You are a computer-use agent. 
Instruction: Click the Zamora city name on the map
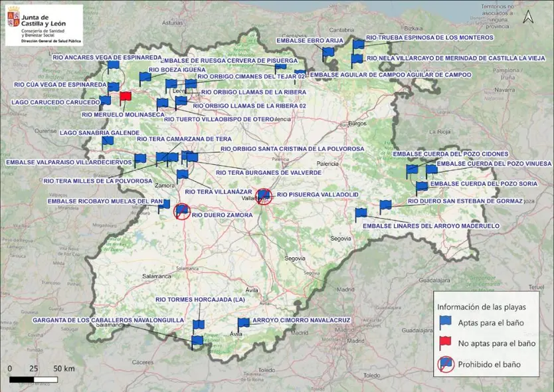coord(165,185)
